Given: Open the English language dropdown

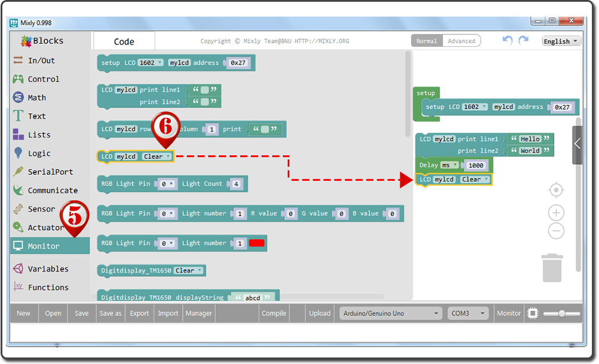Looking at the screenshot, I should pos(562,41).
